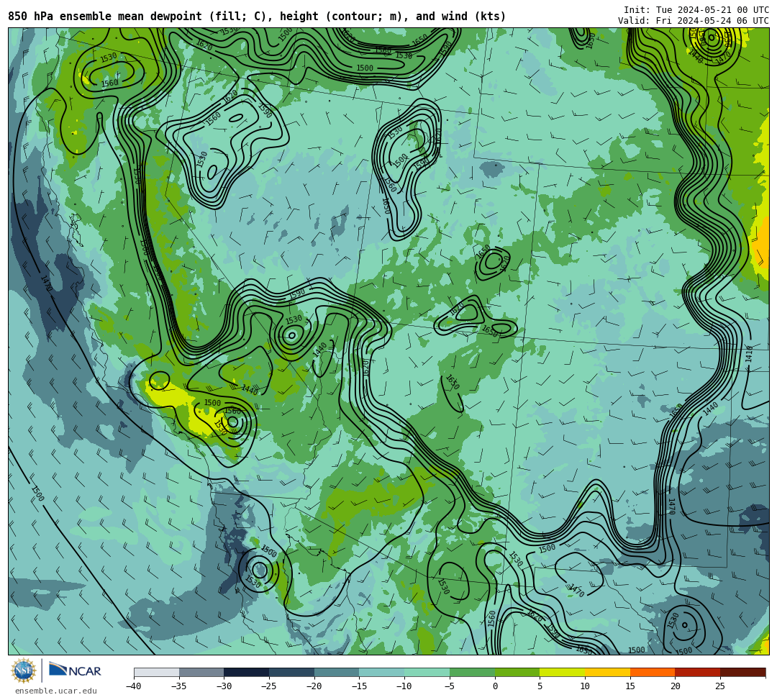The width and height of the screenshot is (777, 700).
Task: Click the -15 colorbar tick label
Action: [359, 686]
